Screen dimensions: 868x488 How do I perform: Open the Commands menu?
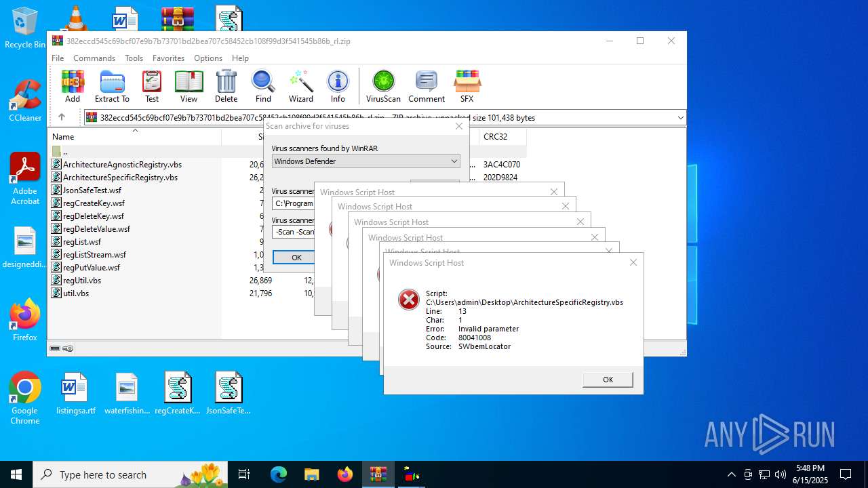(x=94, y=58)
